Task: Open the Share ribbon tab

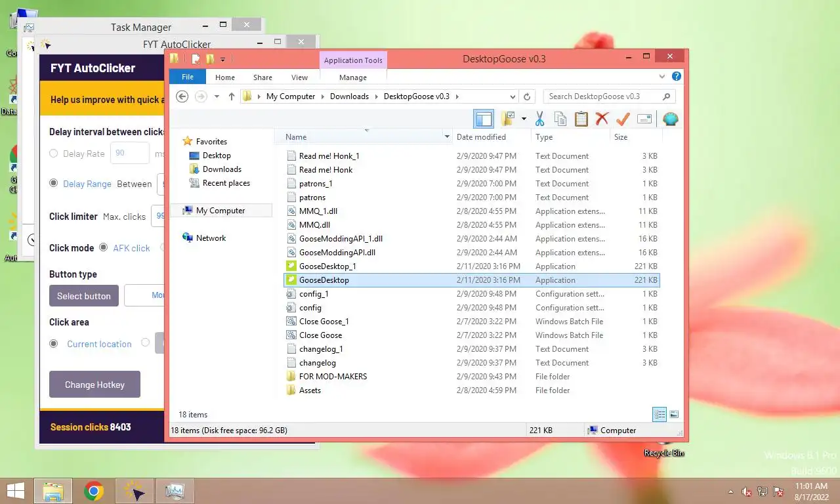Action: [x=262, y=77]
